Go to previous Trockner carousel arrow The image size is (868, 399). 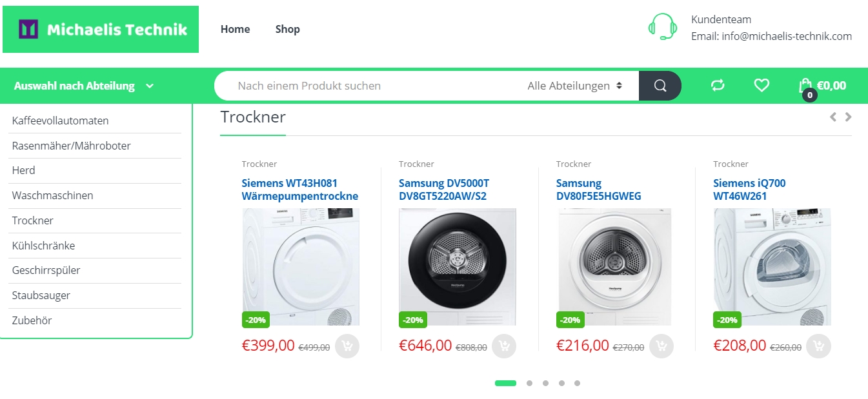pyautogui.click(x=833, y=117)
